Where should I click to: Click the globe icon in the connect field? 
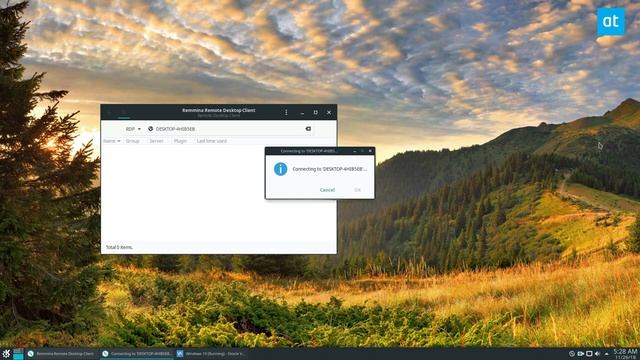150,129
